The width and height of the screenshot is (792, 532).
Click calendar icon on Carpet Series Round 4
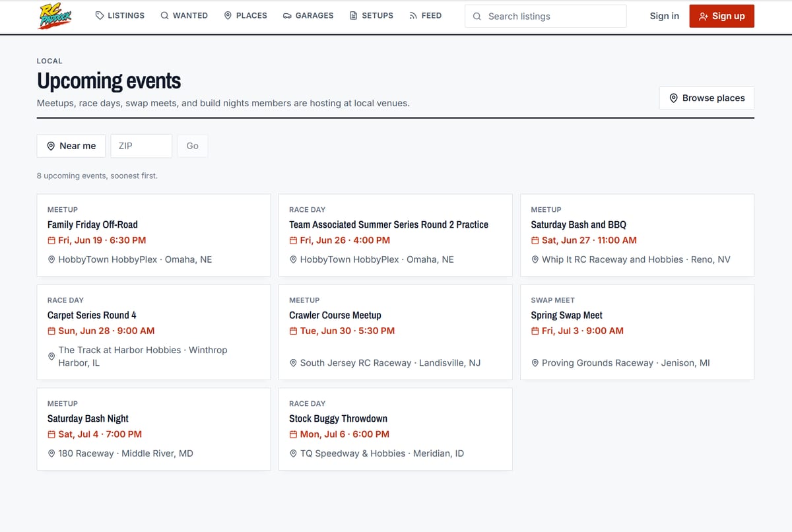point(51,331)
